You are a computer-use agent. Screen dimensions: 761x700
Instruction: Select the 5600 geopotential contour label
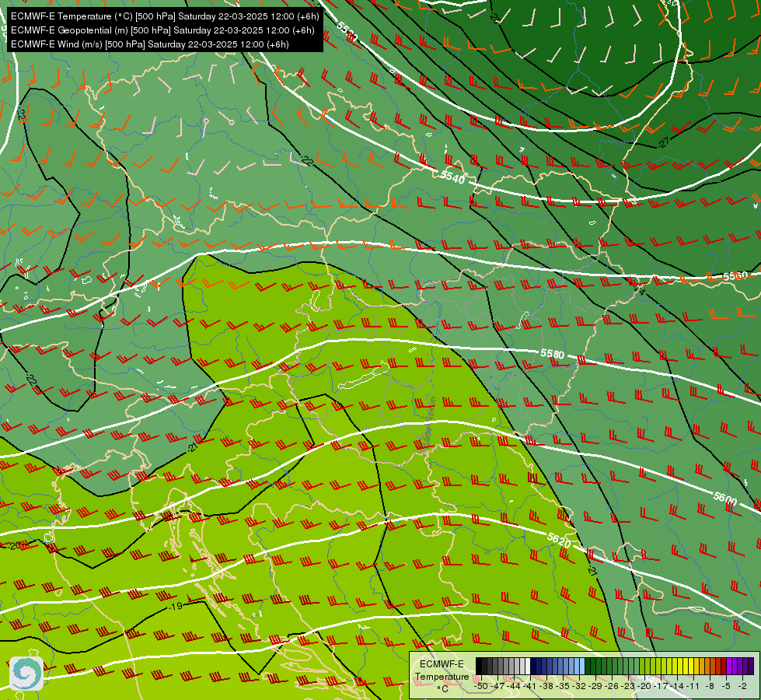pos(725,499)
